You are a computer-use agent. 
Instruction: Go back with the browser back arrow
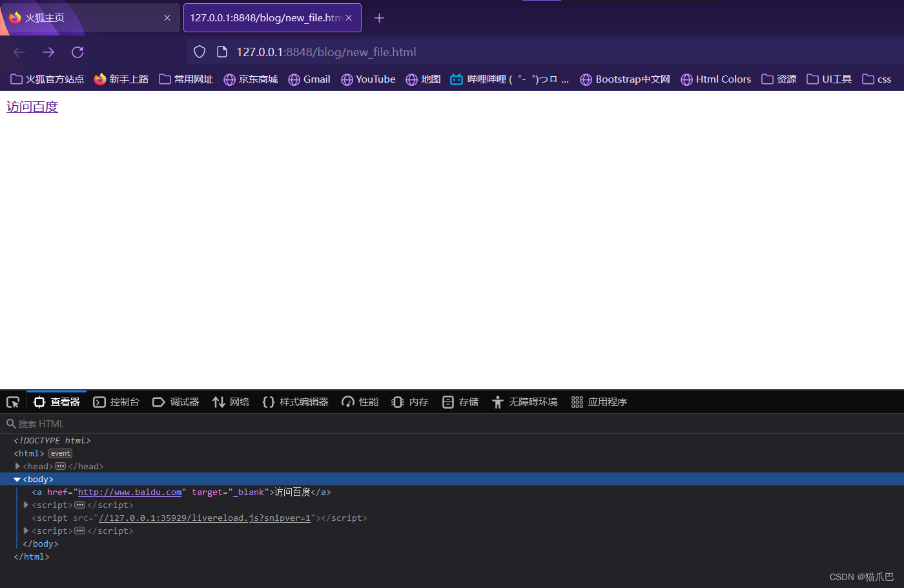(19, 52)
